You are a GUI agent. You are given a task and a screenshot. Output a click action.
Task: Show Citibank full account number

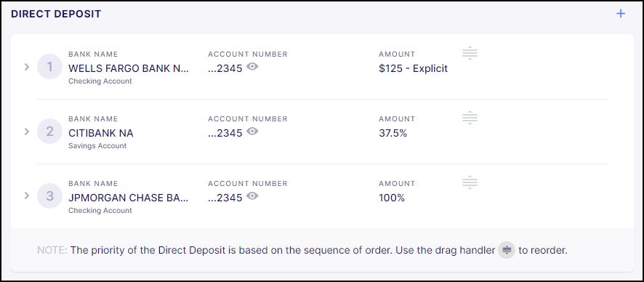252,132
